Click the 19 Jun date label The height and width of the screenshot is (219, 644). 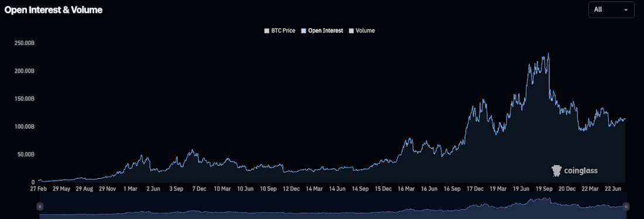tap(521, 189)
